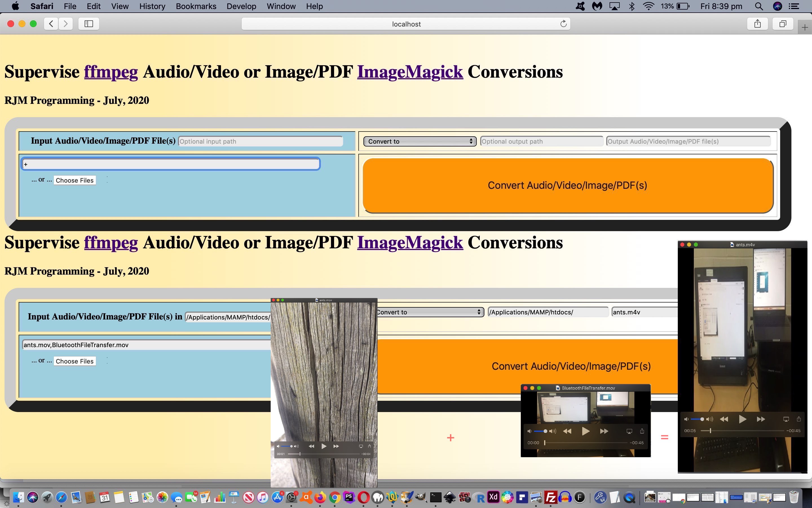Click the localhost address bar
Viewport: 812px width, 508px height.
(x=406, y=24)
